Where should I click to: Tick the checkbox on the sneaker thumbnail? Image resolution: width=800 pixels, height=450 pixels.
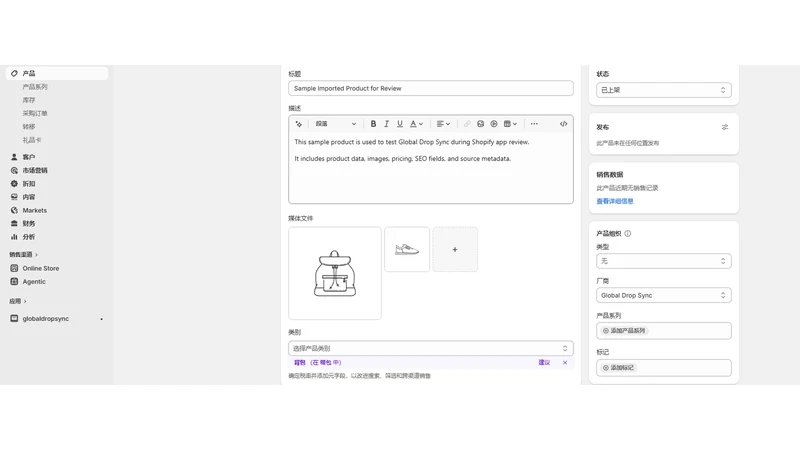coord(392,234)
